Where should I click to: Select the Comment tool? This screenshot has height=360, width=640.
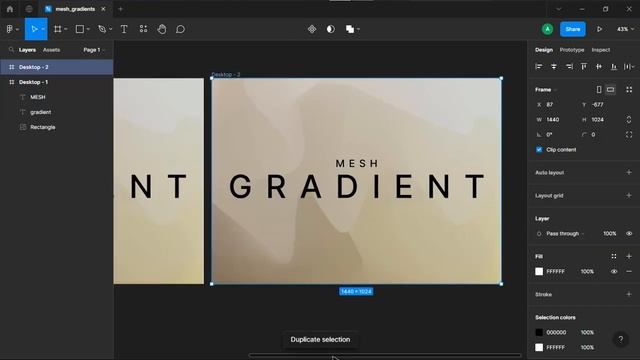point(180,29)
